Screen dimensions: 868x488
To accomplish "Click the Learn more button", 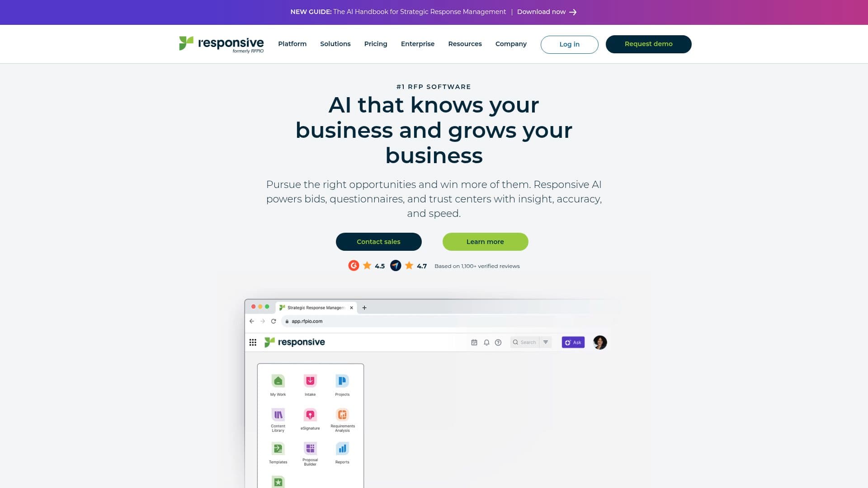I will (485, 241).
